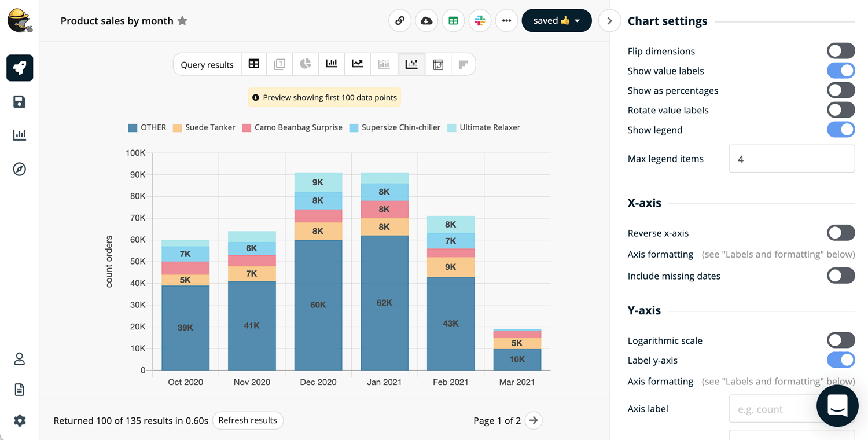Screen dimensions: 868x440
Task: Collapse the chart settings panel chevron
Action: pyautogui.click(x=609, y=21)
